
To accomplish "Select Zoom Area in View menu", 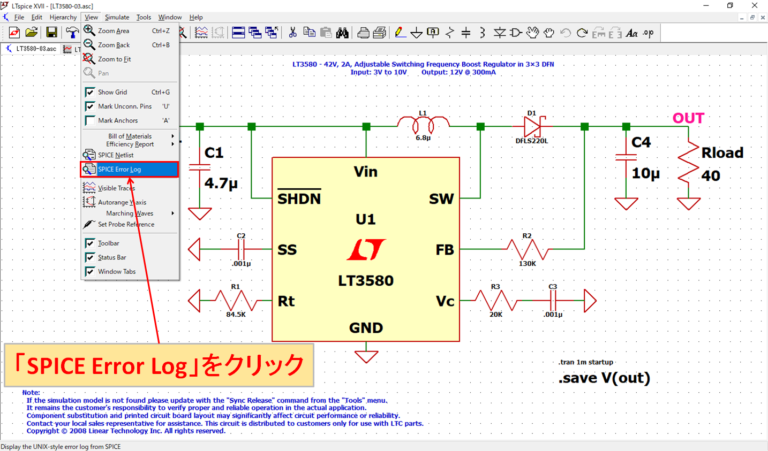I will [x=113, y=31].
